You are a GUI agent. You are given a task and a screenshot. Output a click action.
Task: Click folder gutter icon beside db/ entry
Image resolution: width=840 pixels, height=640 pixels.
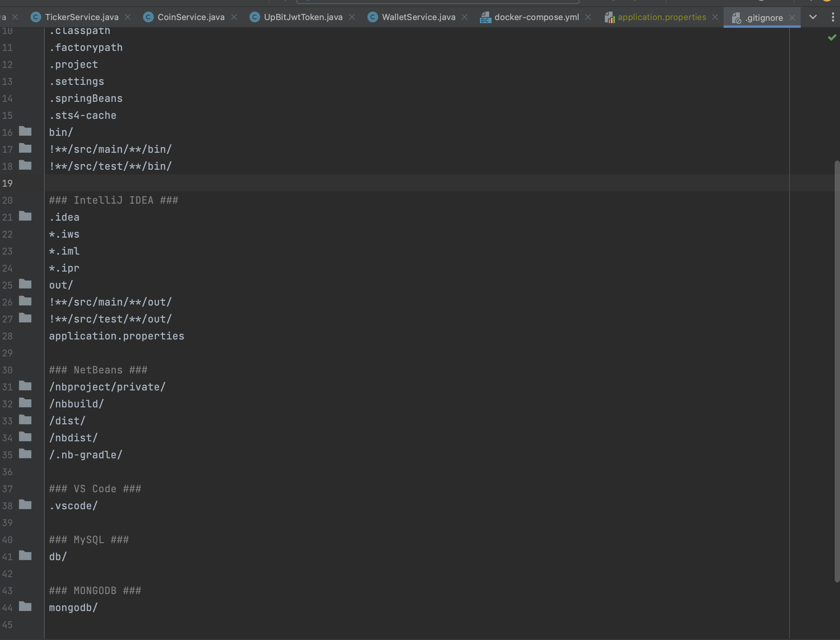coord(25,556)
